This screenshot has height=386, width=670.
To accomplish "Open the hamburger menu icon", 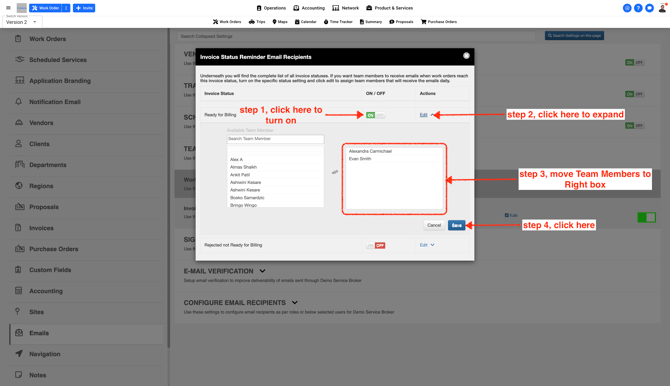I will click(8, 8).
